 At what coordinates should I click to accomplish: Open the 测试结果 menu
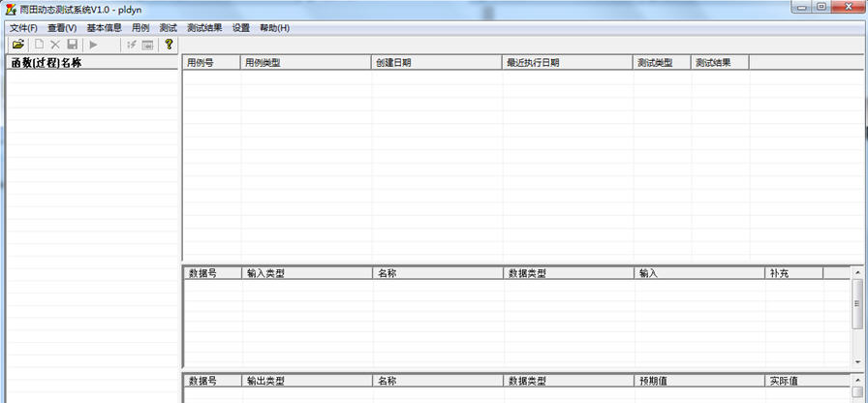tap(203, 28)
